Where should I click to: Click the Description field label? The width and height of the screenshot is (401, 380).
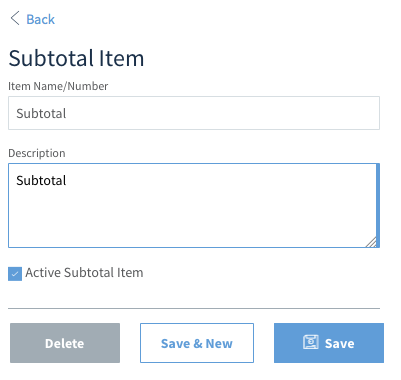coord(37,153)
